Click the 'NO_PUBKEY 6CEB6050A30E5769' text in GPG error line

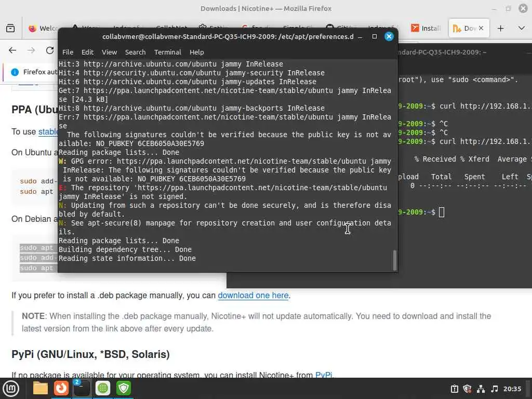click(191, 179)
